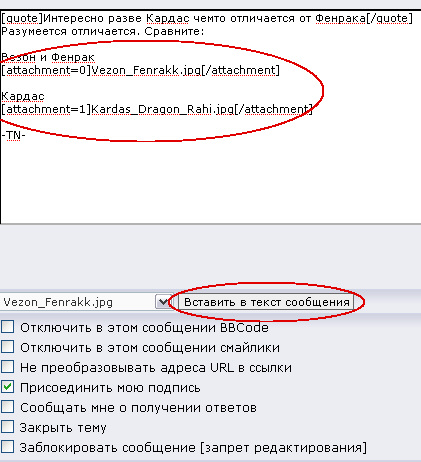Screen dimensions: 421x462
Task: Enable the 'Отключить в этом сообщении BBCode' checkbox
Action: pyautogui.click(x=7, y=327)
